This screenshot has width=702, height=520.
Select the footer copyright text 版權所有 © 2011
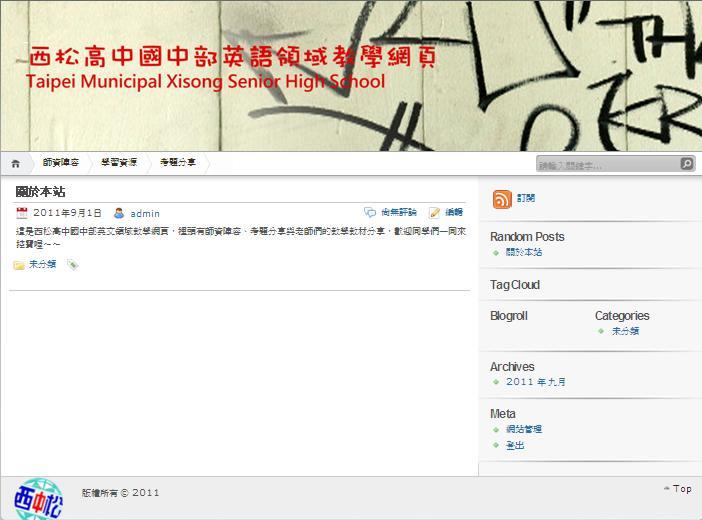click(x=120, y=493)
